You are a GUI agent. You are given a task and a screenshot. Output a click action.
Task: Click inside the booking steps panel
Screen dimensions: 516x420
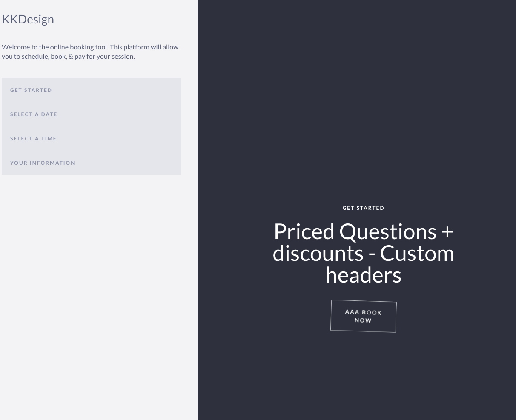point(91,126)
